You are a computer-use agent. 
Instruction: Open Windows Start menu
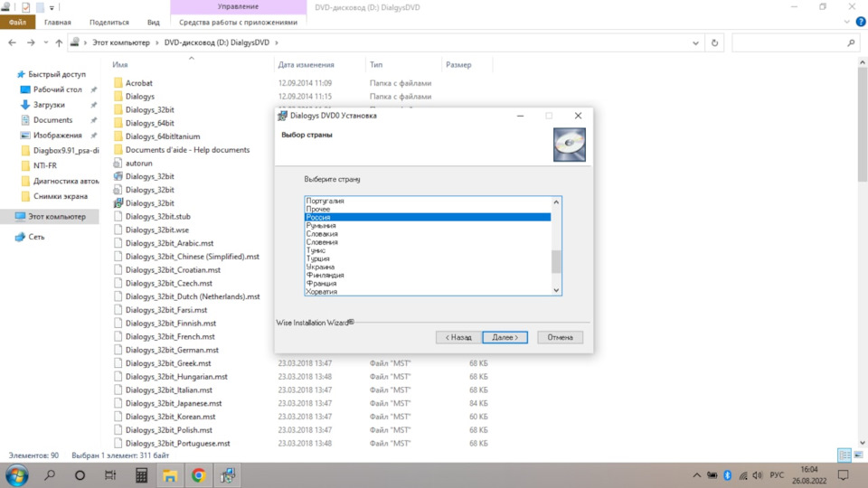pyautogui.click(x=16, y=475)
